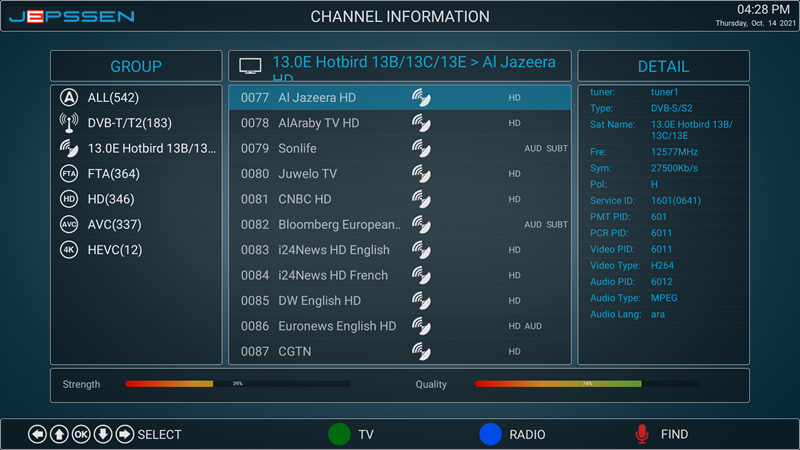This screenshot has width=800, height=450.
Task: Click the DETAIL panel header
Action: [663, 66]
